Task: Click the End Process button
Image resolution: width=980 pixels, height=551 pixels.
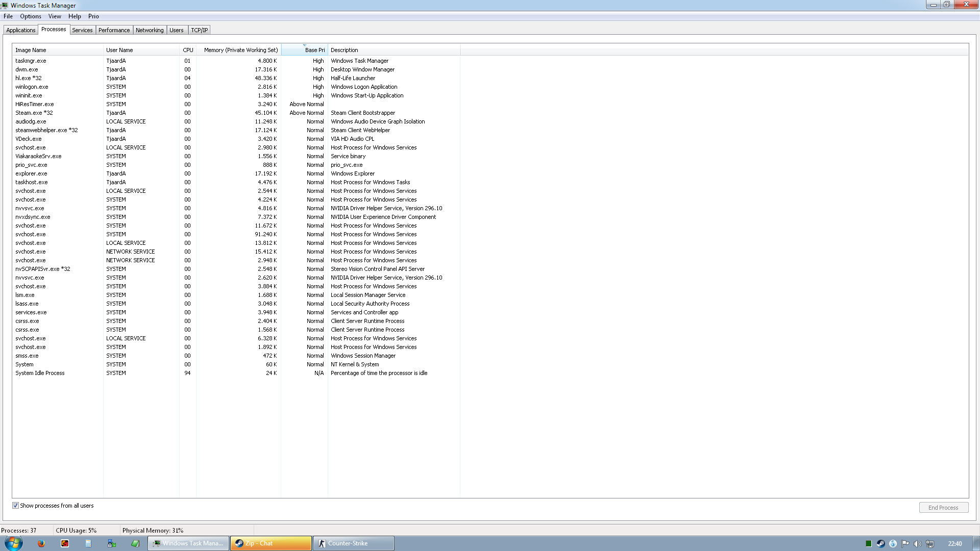Action: (x=943, y=508)
